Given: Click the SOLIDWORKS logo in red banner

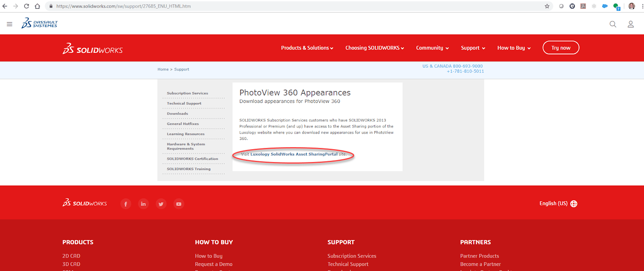Looking at the screenshot, I should click(93, 49).
